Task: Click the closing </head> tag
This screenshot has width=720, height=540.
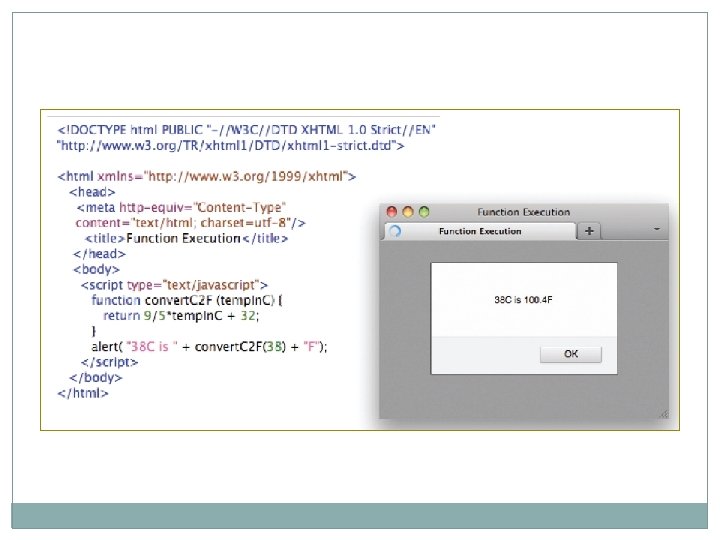Action: [99, 254]
